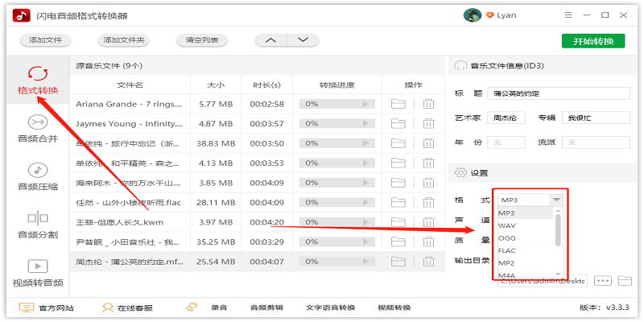The image size is (644, 322).
Task: Switch to 视频转音频 video-to-audio tab
Action: click(x=38, y=273)
